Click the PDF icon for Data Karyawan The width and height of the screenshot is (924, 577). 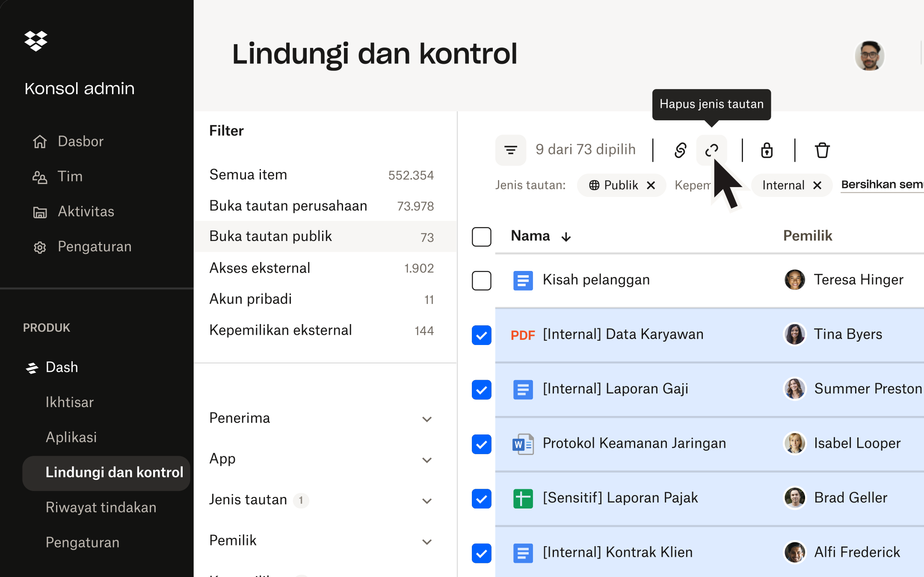click(x=523, y=335)
